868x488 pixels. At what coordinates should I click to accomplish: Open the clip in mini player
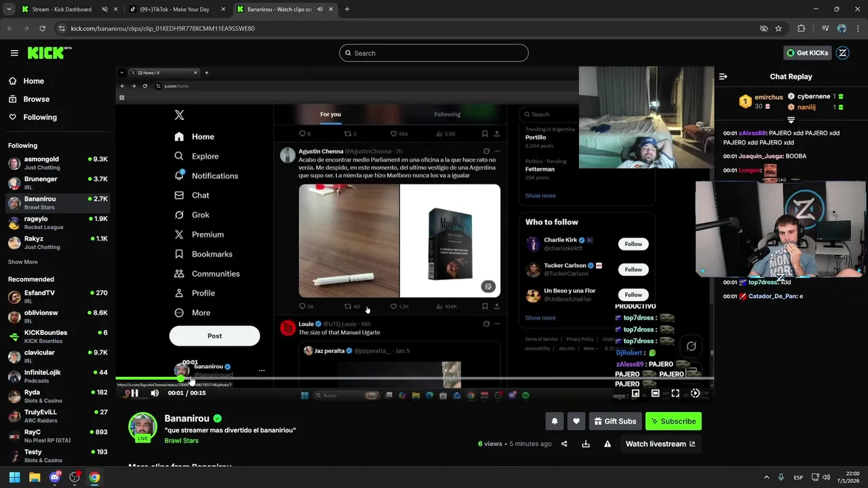coord(635,393)
